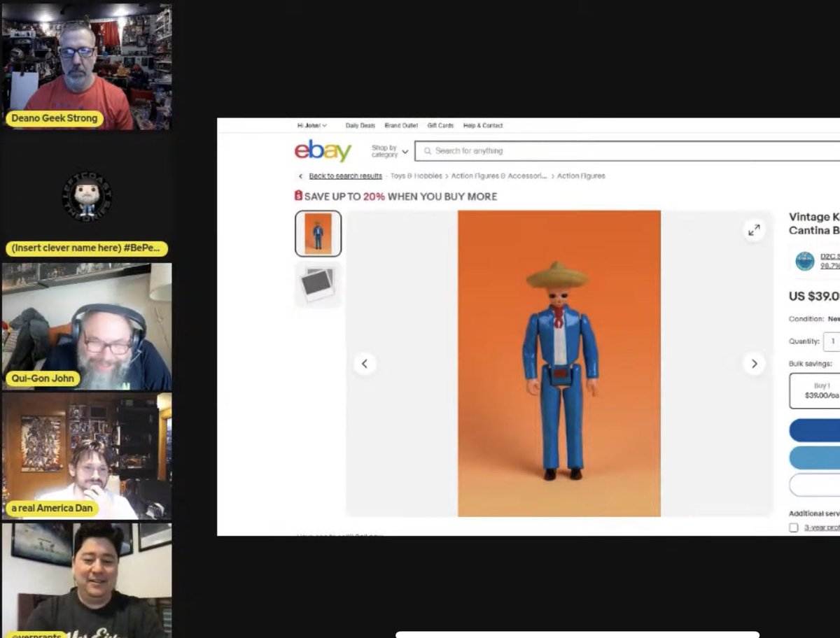Image resolution: width=840 pixels, height=638 pixels.
Task: Select Buy 1 bulk savings option
Action: 815,390
